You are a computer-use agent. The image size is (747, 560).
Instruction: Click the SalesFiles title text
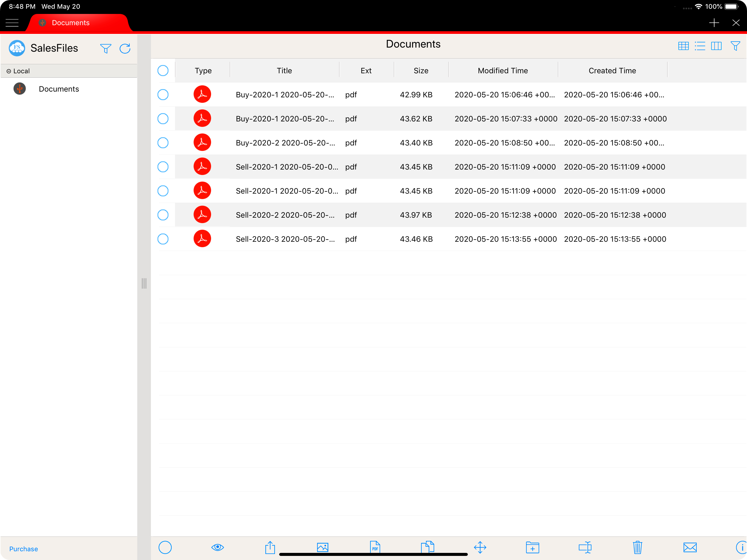(x=54, y=48)
